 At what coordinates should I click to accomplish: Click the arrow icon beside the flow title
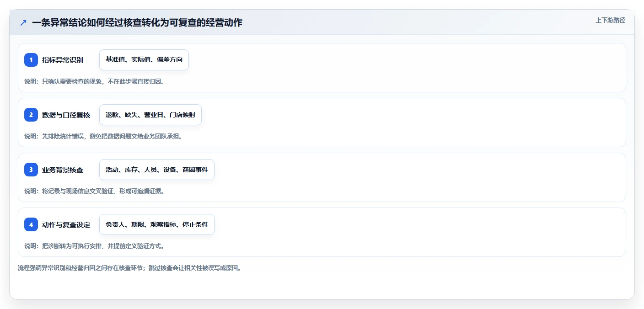click(x=23, y=23)
